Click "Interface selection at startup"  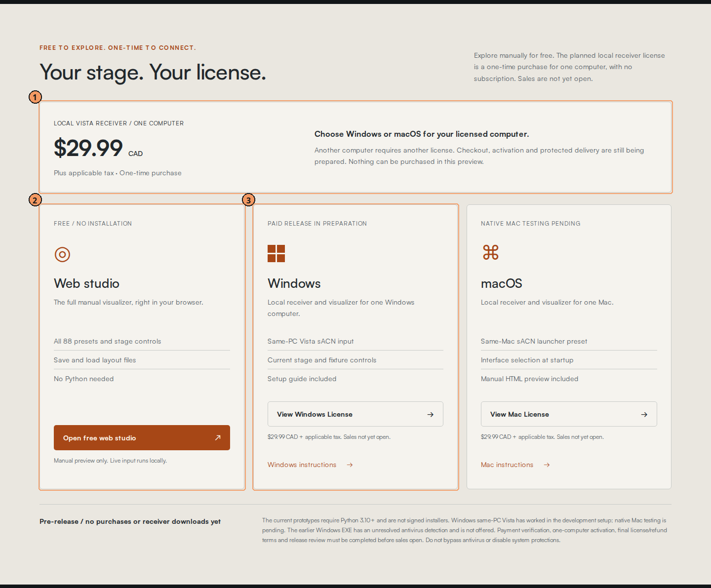coord(527,360)
